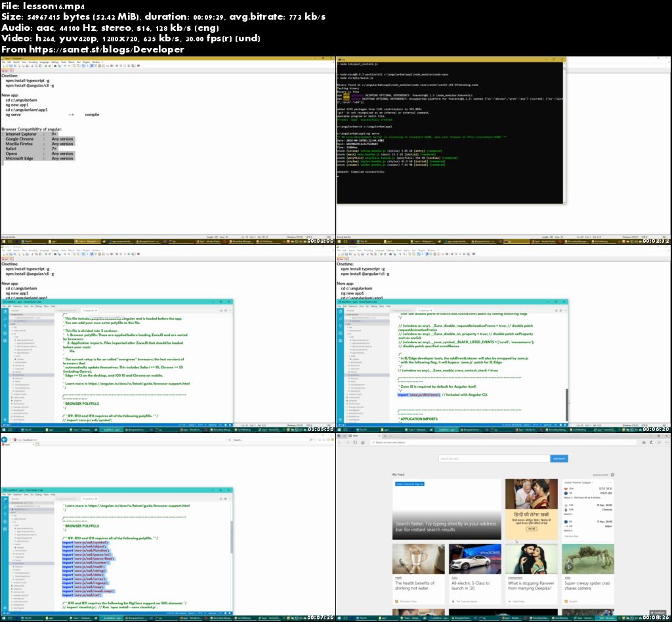The width and height of the screenshot is (672, 622).
Task: Click Edge address bar in 00:08:26 frame
Action: [x=504, y=442]
